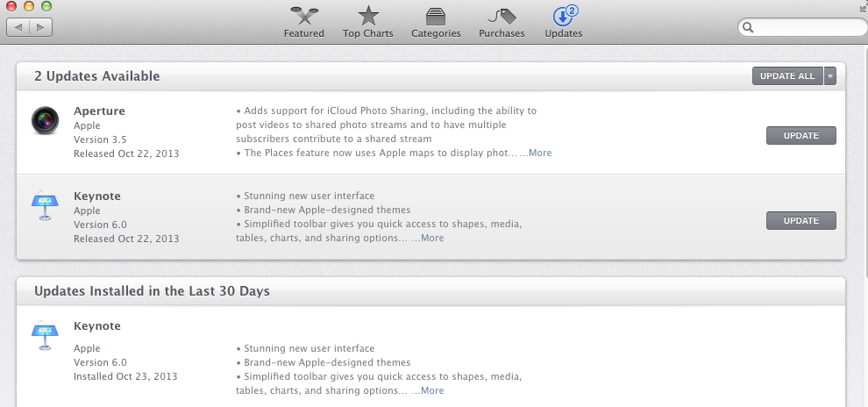Open the Featured section icon
868x407 pixels.
303,16
